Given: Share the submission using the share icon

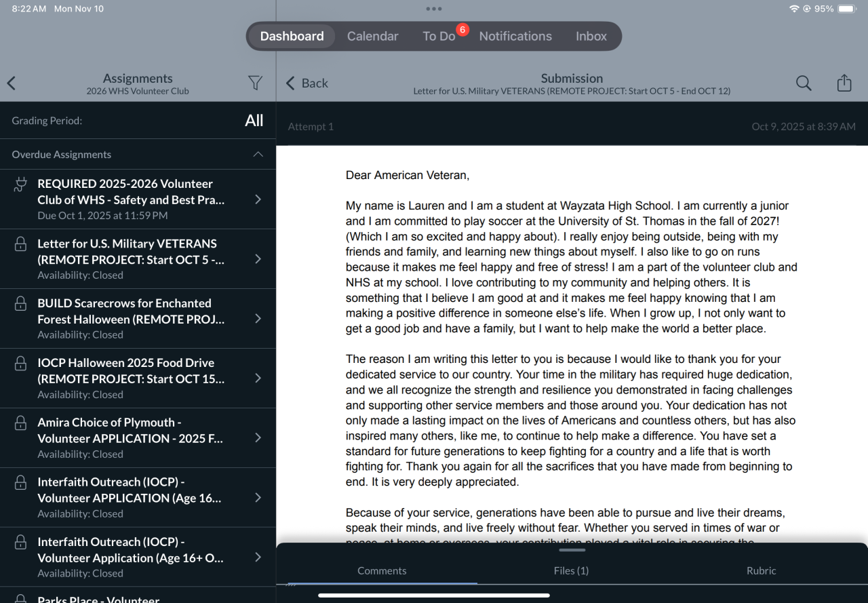Looking at the screenshot, I should click(x=844, y=83).
